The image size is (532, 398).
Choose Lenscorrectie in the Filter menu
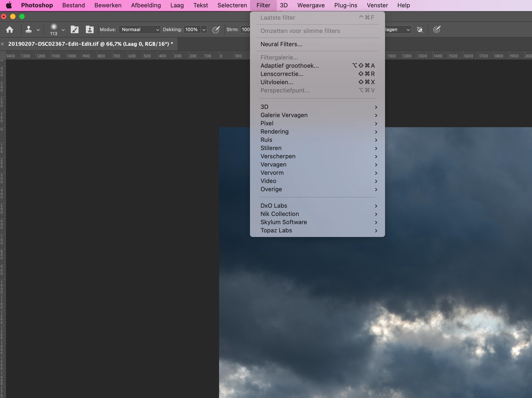pyautogui.click(x=282, y=74)
